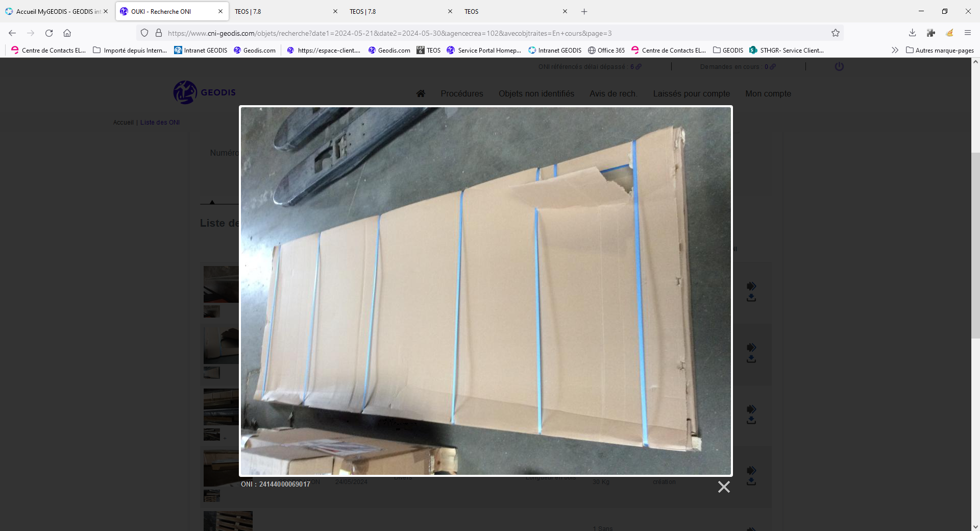Open the Objets non identifiés menu
This screenshot has width=980, height=531.
tap(536, 93)
